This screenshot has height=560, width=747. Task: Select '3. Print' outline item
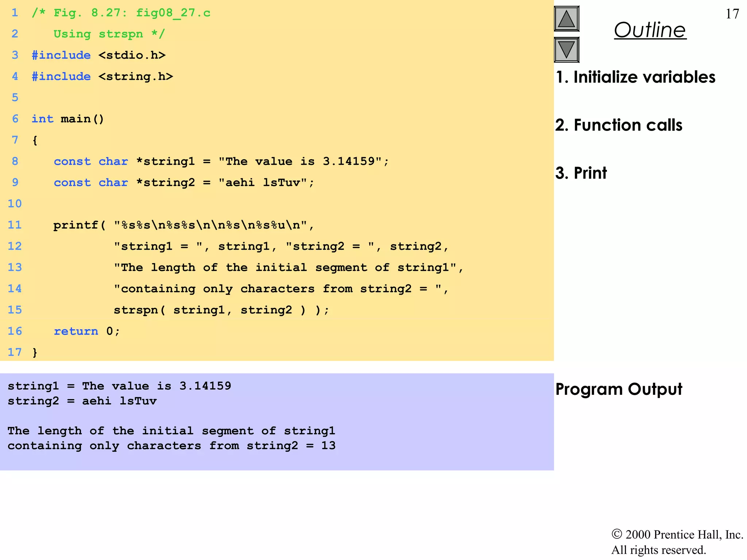581,172
